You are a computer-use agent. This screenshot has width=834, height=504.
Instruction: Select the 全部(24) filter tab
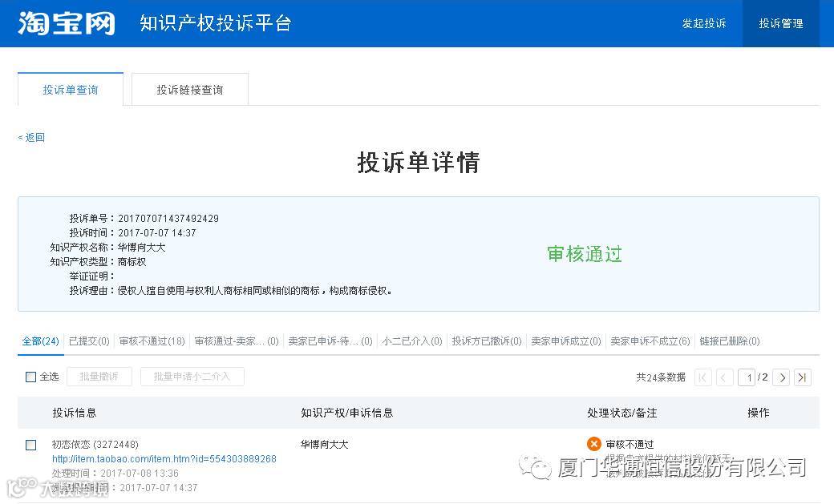tap(40, 341)
